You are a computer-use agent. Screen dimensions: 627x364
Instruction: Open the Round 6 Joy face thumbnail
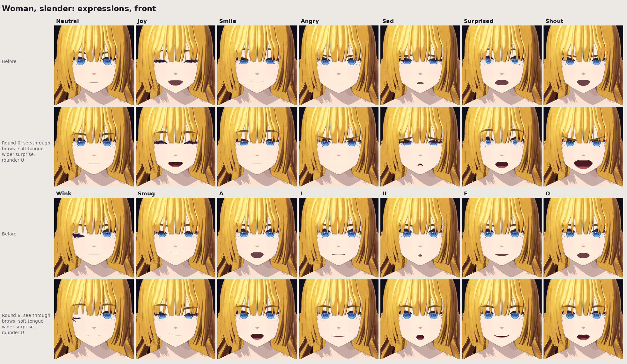tap(176, 147)
